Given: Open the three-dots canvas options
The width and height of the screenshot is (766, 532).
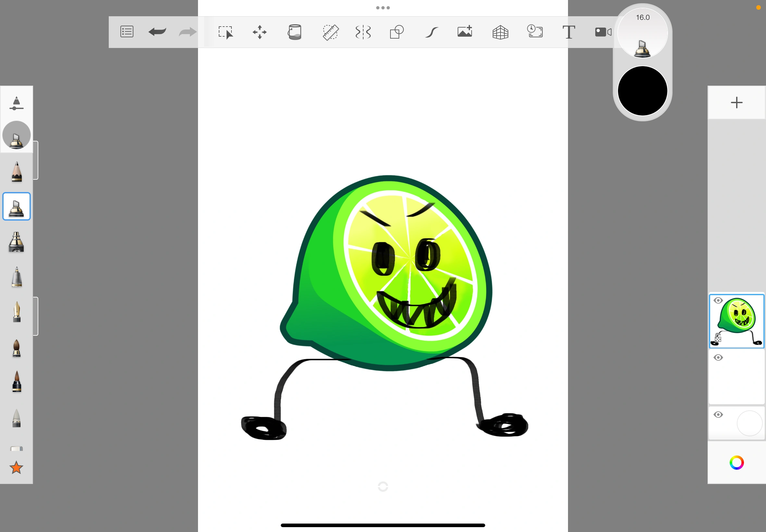Looking at the screenshot, I should tap(382, 8).
